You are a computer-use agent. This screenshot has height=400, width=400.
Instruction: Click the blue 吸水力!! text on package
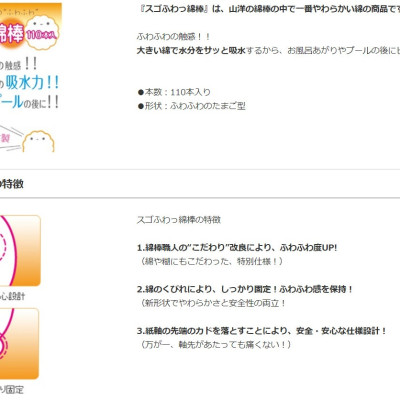point(32,82)
